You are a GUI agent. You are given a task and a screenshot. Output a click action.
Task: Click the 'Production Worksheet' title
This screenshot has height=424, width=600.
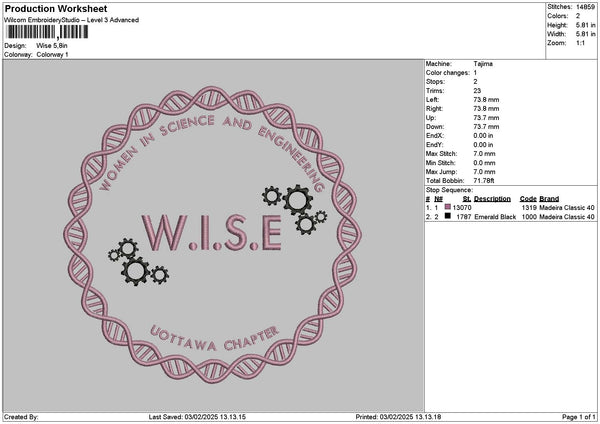(x=56, y=9)
